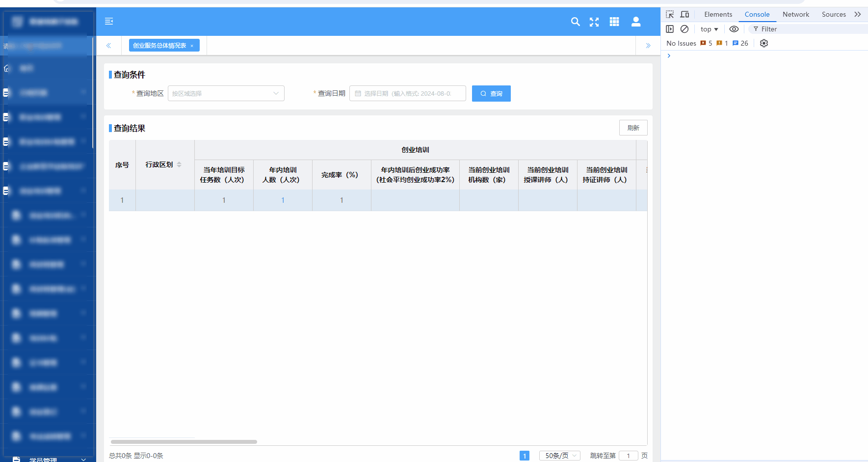
Task: Sort by the 行政区划 column arrows
Action: 179,164
